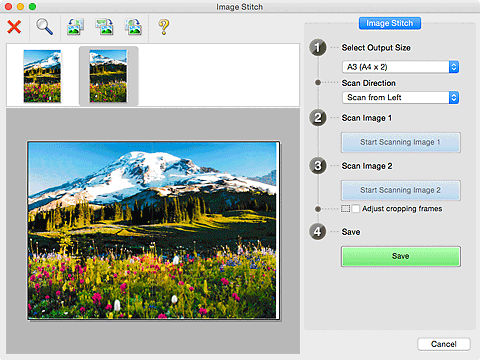Minimize the window with yellow button
Image resolution: width=480 pixels, height=360 pixels.
click(20, 7)
